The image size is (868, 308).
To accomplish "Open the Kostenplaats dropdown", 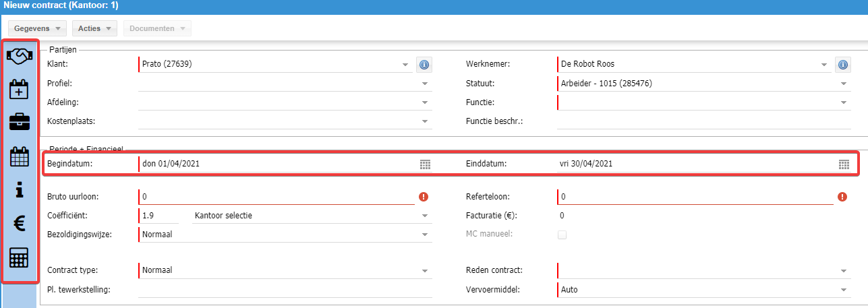I will point(426,121).
